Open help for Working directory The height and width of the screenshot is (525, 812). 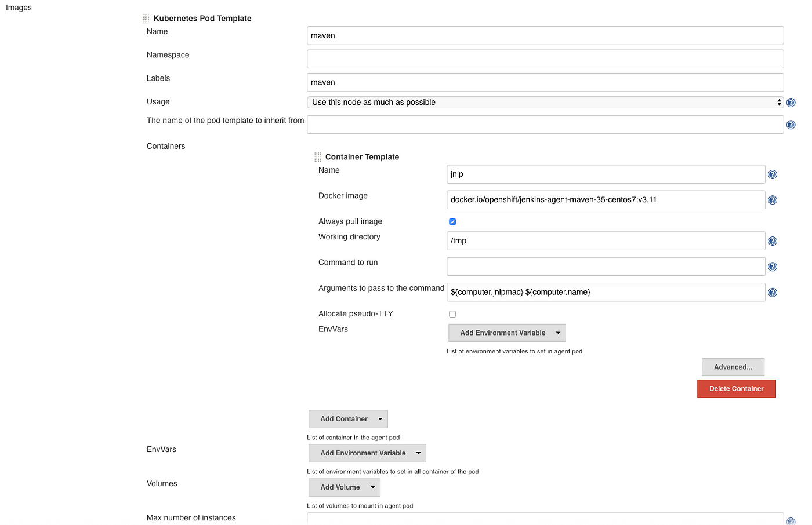click(x=772, y=240)
